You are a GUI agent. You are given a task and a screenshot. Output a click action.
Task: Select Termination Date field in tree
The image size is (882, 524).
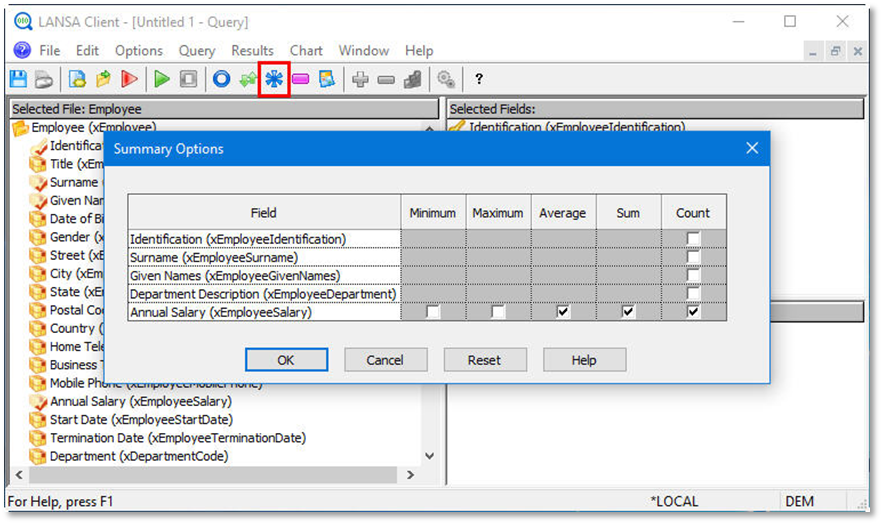coord(178,438)
